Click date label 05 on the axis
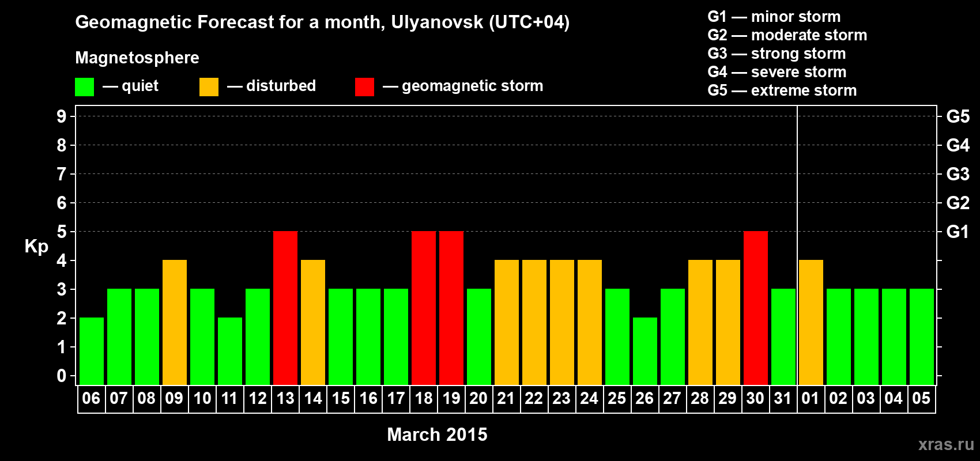 (921, 399)
